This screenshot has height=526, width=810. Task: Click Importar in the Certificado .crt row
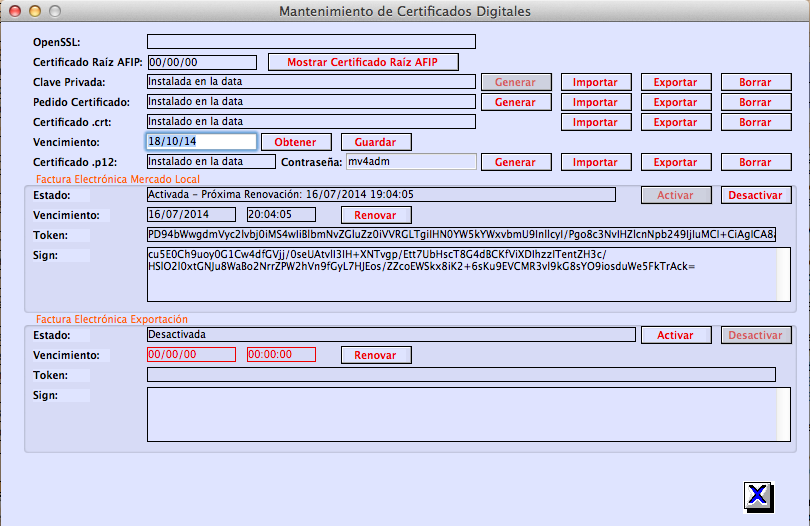pos(596,122)
